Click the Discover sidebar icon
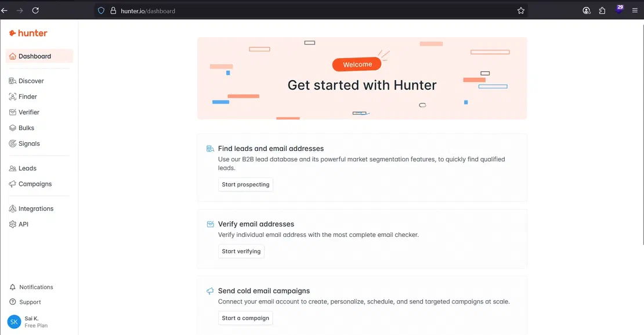The width and height of the screenshot is (644, 335). pyautogui.click(x=13, y=81)
